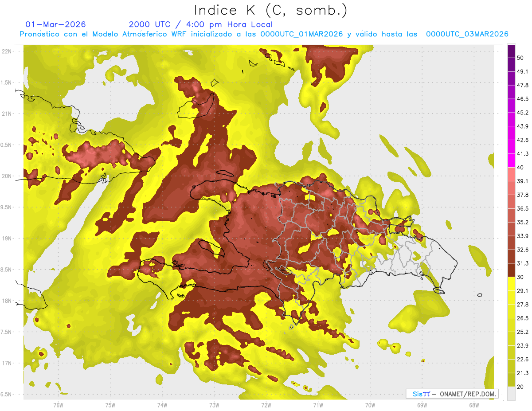Click the colorbar label '37.8'
This screenshot has width=532, height=411.
point(523,195)
